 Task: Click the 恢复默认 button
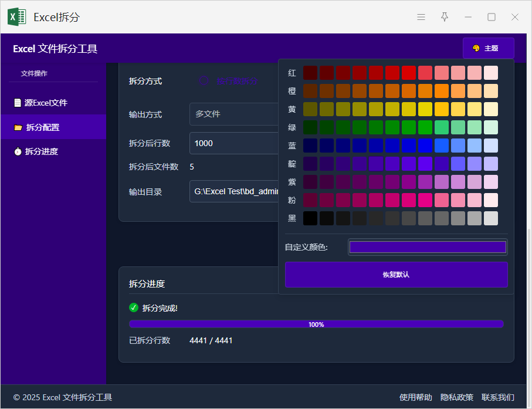point(397,275)
